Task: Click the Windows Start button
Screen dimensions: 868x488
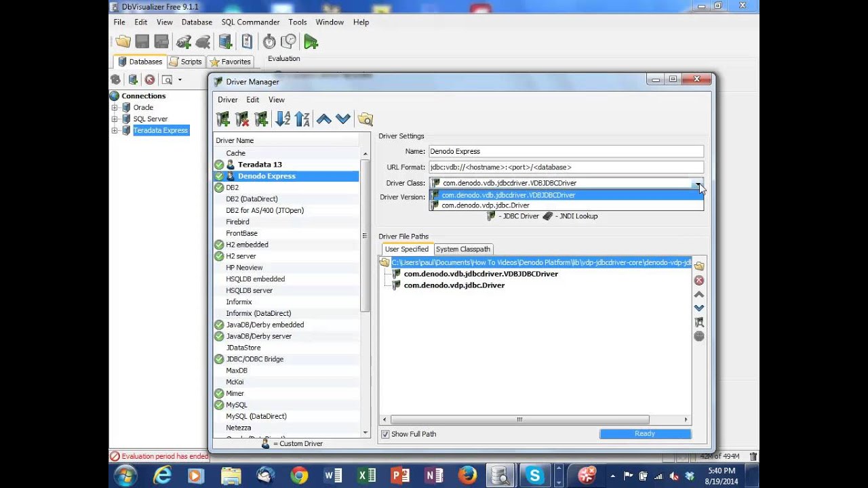Action: pyautogui.click(x=126, y=476)
